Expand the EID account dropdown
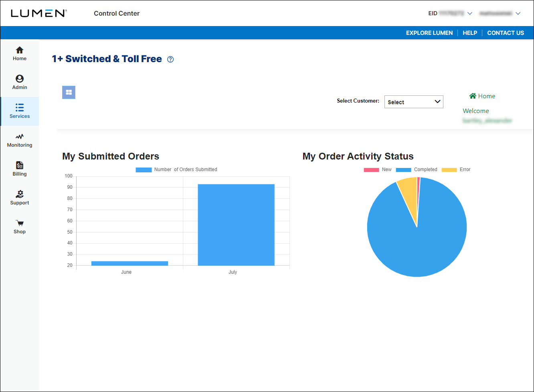 tap(470, 14)
